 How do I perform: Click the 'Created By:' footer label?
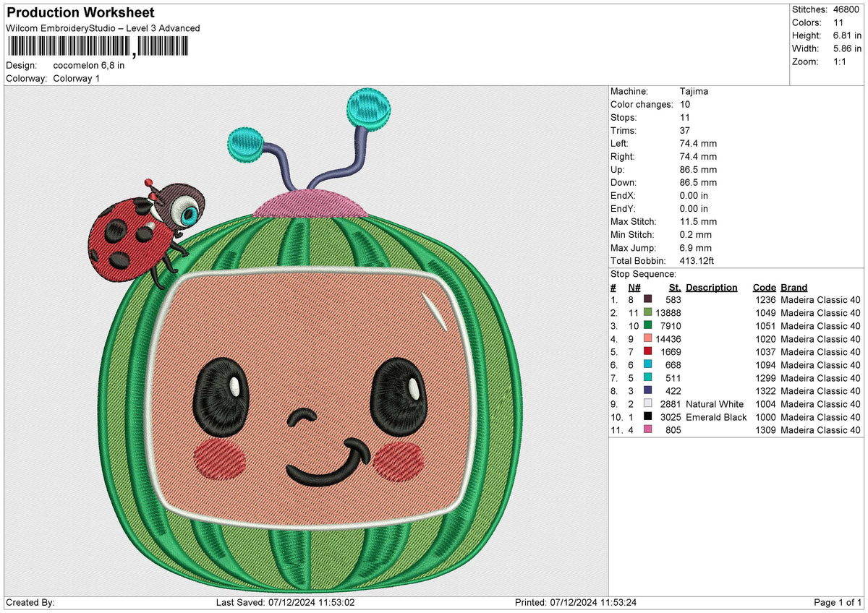pyautogui.click(x=30, y=602)
